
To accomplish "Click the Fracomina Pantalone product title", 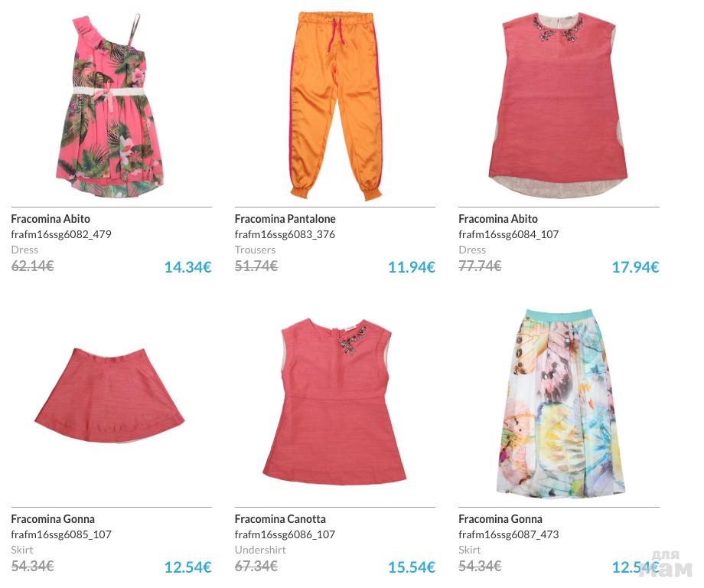I will [285, 219].
